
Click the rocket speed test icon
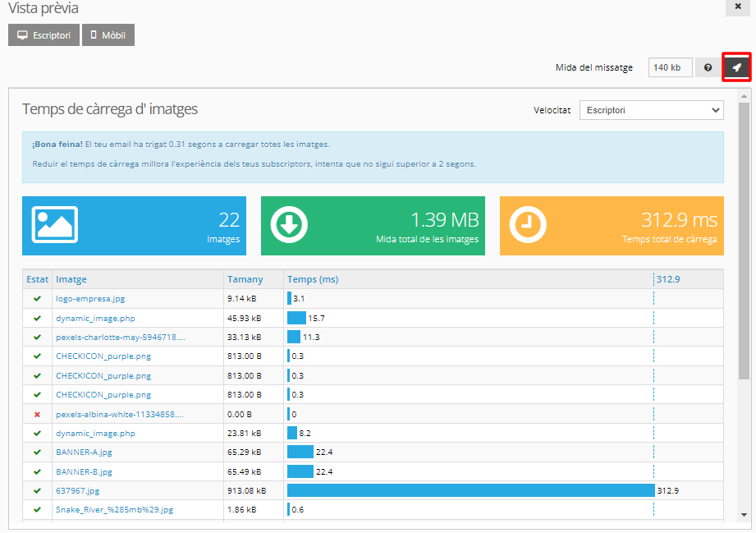[736, 67]
